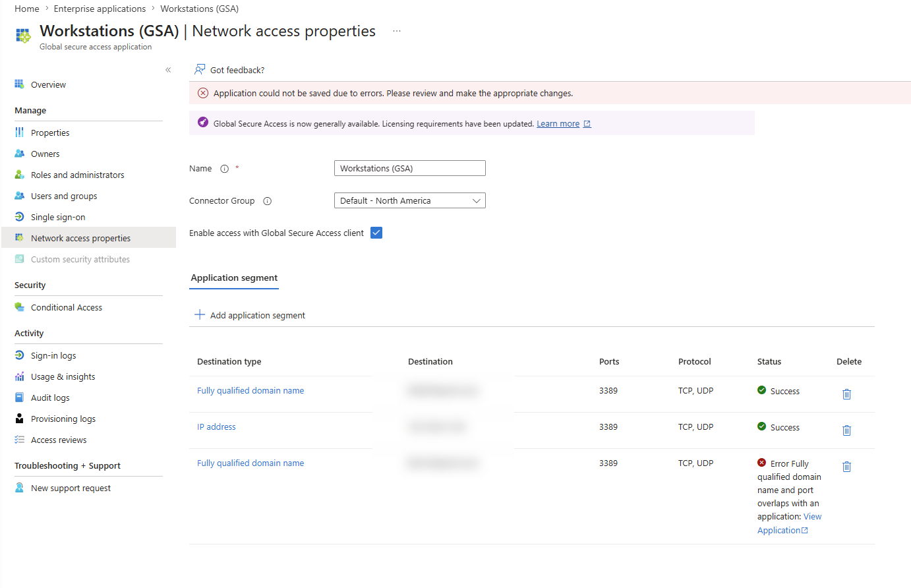
Task: Collapse the sidebar with the double-chevron icon
Action: tap(168, 70)
